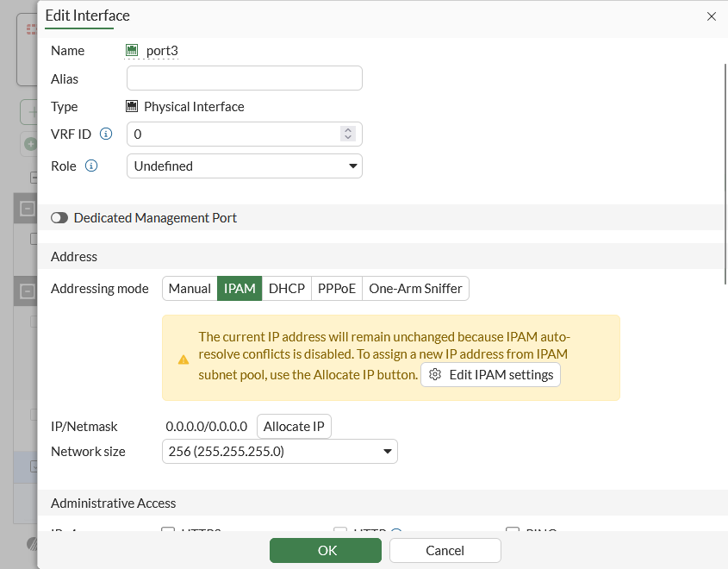Open the Role dropdown

tap(244, 166)
